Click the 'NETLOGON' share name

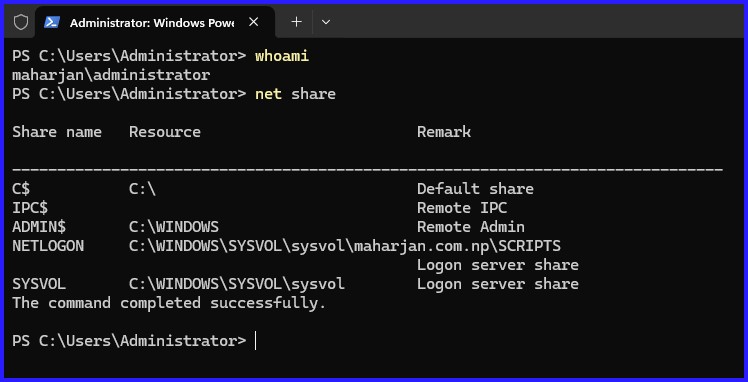[x=48, y=246]
